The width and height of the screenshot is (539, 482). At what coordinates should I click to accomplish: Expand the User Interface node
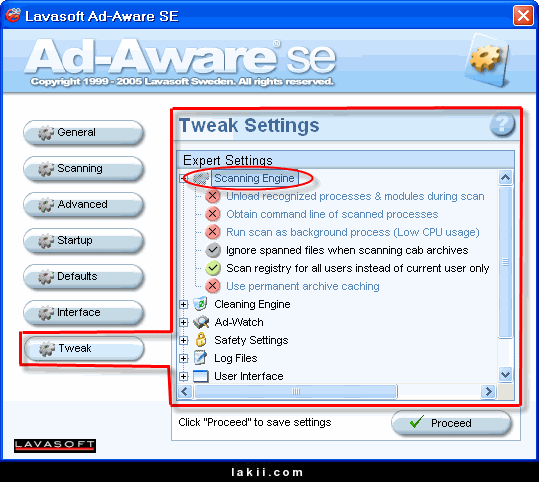click(184, 376)
